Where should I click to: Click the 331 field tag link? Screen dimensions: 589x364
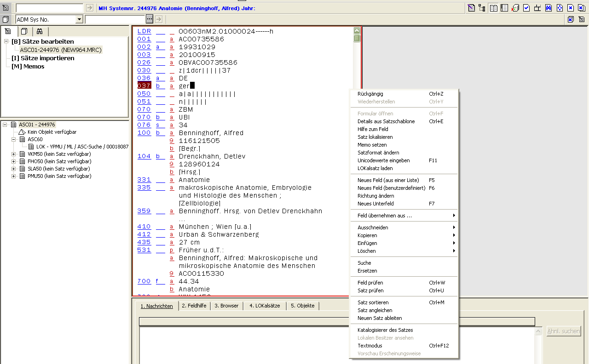tap(144, 180)
